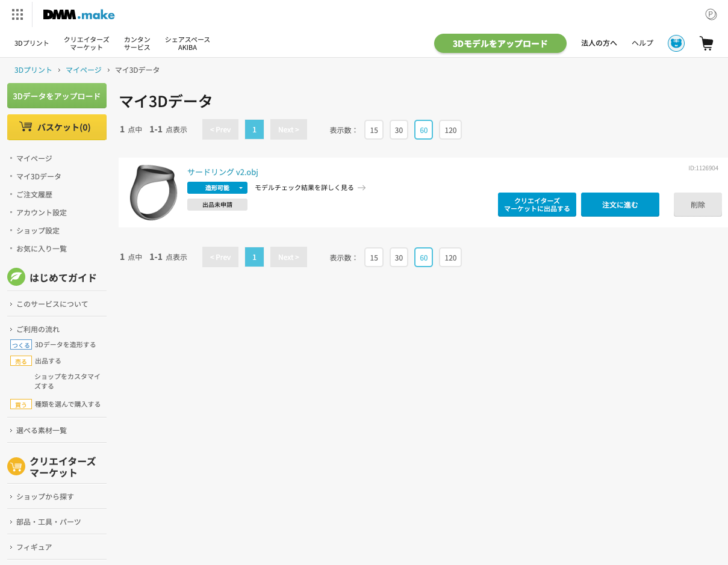The image size is (728, 565).
Task: Open the サードリング v2.obj file link
Action: (223, 172)
